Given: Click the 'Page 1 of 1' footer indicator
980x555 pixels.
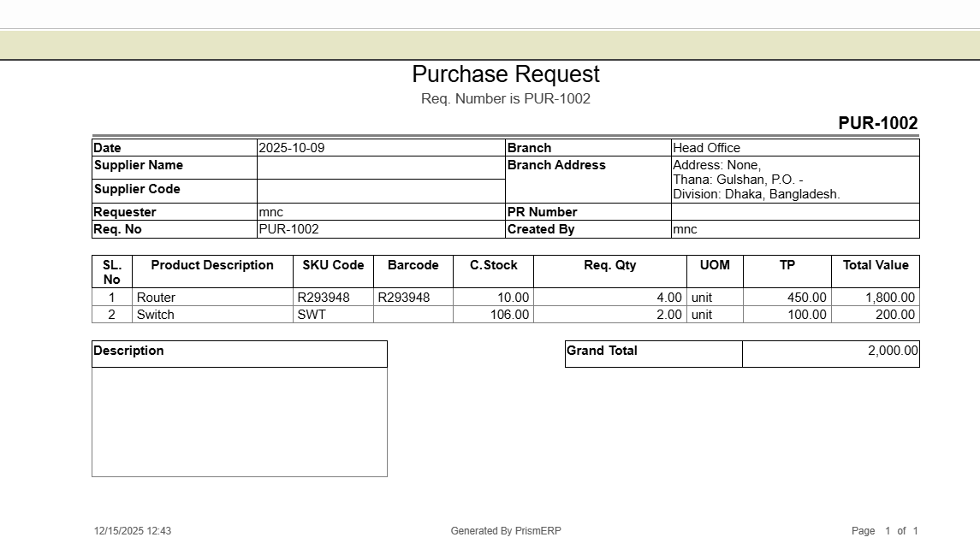Looking at the screenshot, I should 884,531.
